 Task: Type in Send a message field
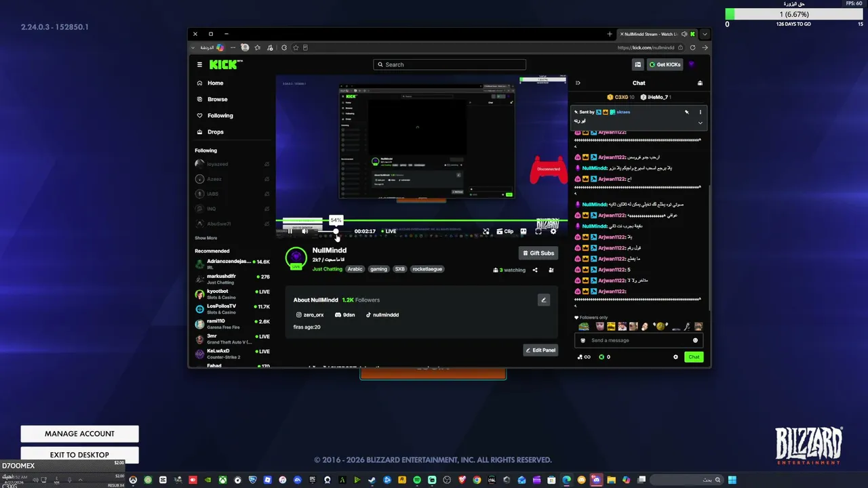[x=637, y=340]
